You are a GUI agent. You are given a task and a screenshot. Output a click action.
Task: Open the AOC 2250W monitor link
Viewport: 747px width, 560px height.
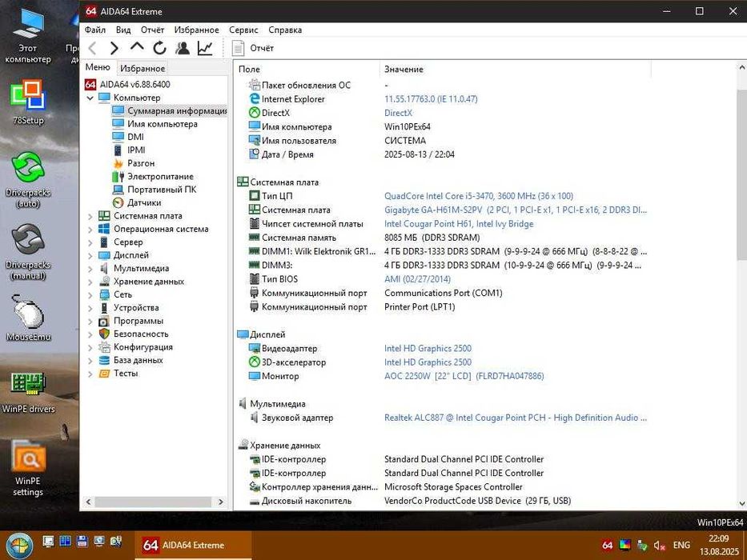click(464, 376)
